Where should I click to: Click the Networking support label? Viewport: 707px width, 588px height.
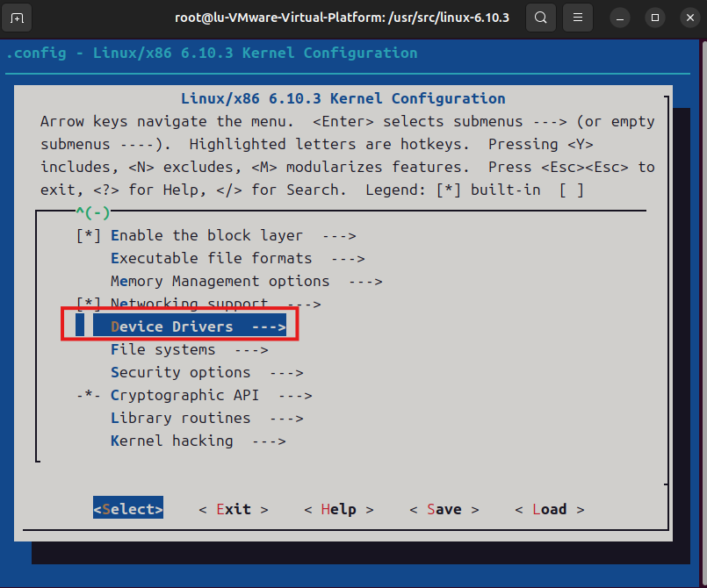pyautogui.click(x=190, y=305)
